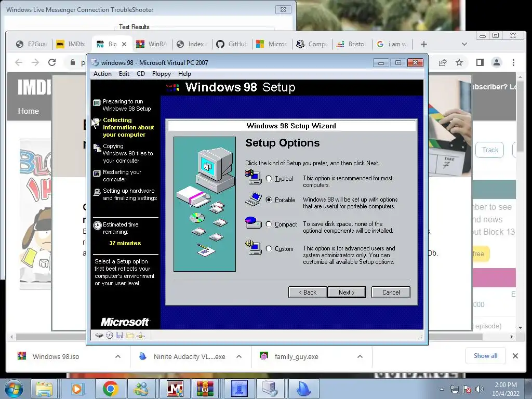The height and width of the screenshot is (399, 532).
Task: Click the Portable setup laptop icon
Action: [x=253, y=199]
